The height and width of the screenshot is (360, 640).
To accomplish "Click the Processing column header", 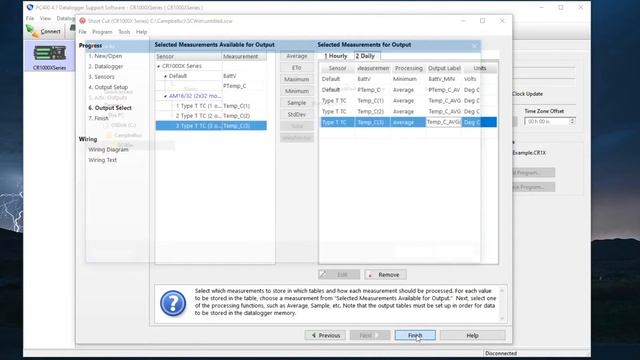I will [408, 68].
